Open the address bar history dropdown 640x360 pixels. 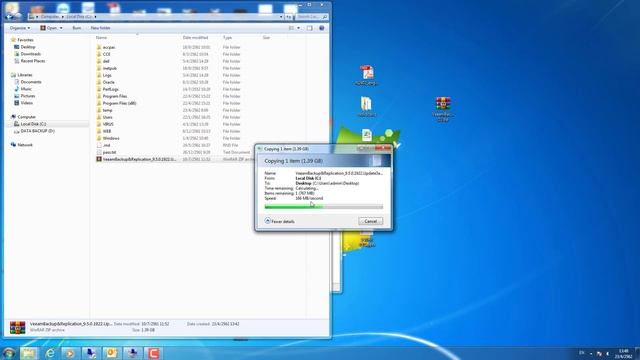281,17
